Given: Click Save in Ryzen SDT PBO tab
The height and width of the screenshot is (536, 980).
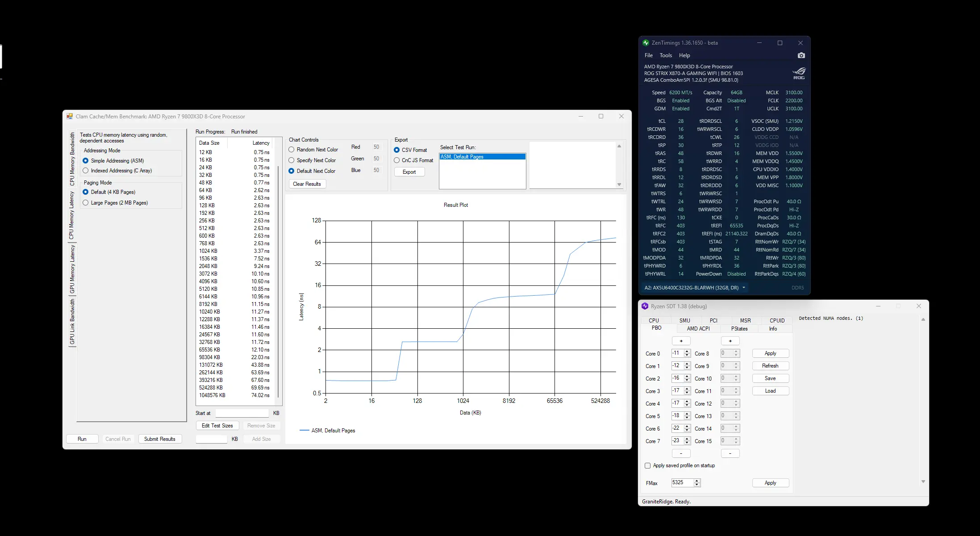Looking at the screenshot, I should [770, 378].
